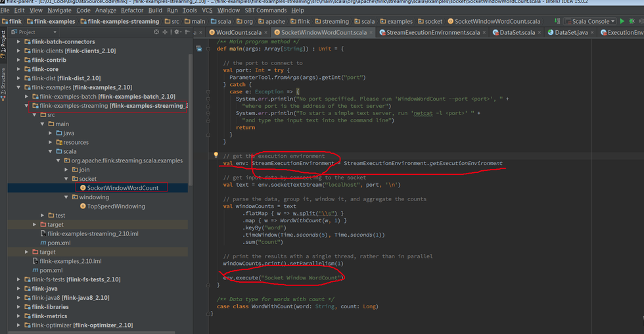Viewport: 644px width, 334px height.
Task: Collapse the flink-examples-streaming module
Action: (x=26, y=106)
